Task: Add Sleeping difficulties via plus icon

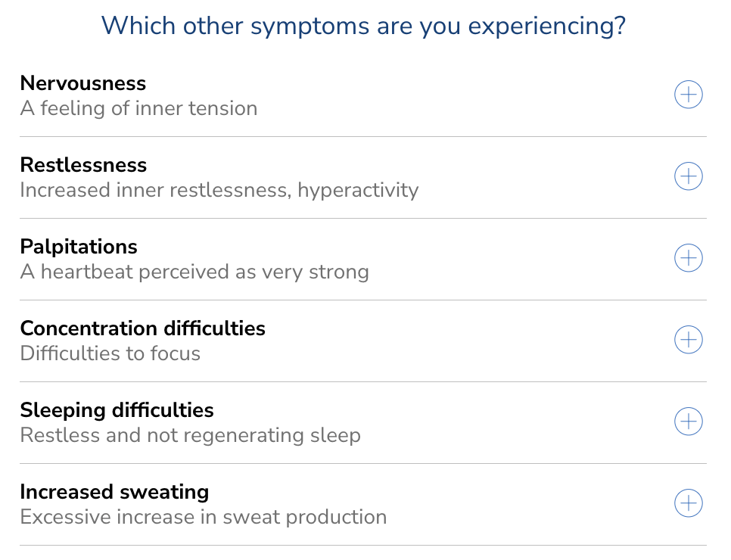Action: click(688, 422)
